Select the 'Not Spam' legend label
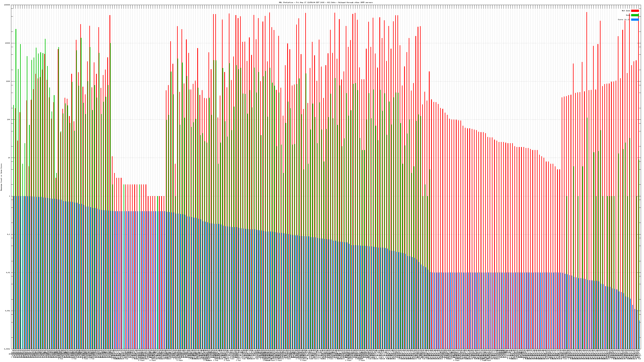 coord(626,11)
